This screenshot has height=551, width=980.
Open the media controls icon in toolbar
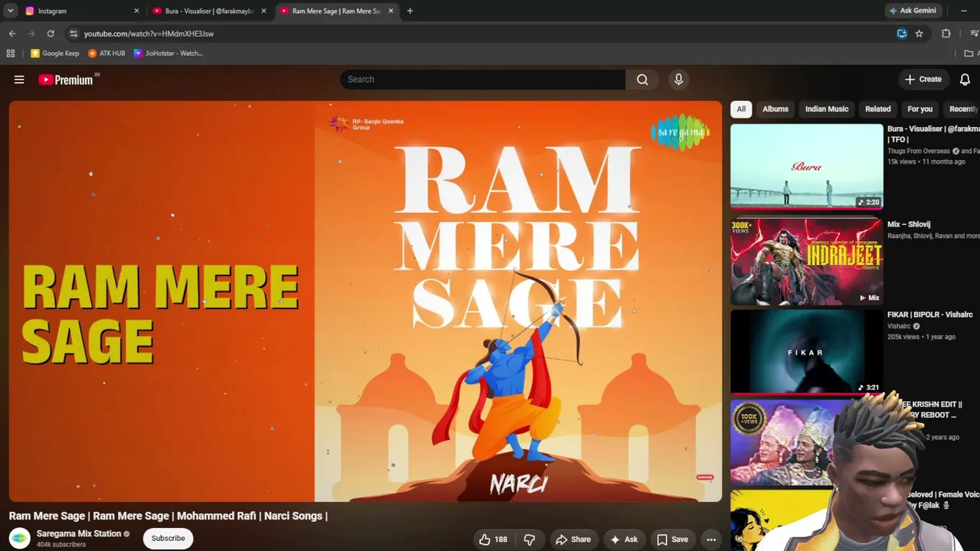pyautogui.click(x=974, y=34)
